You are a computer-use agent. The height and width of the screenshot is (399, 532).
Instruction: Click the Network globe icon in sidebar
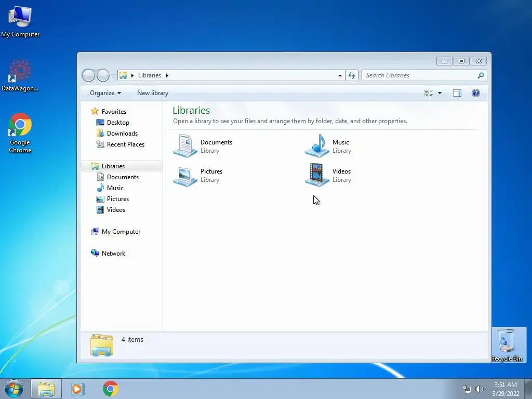click(95, 253)
